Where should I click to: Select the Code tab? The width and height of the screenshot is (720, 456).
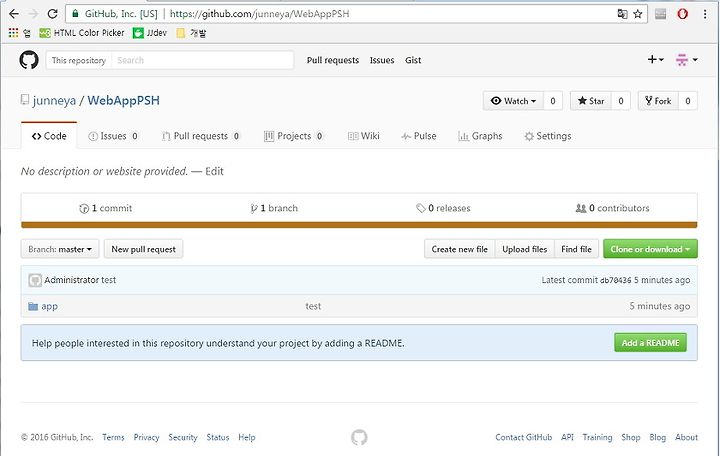point(49,136)
